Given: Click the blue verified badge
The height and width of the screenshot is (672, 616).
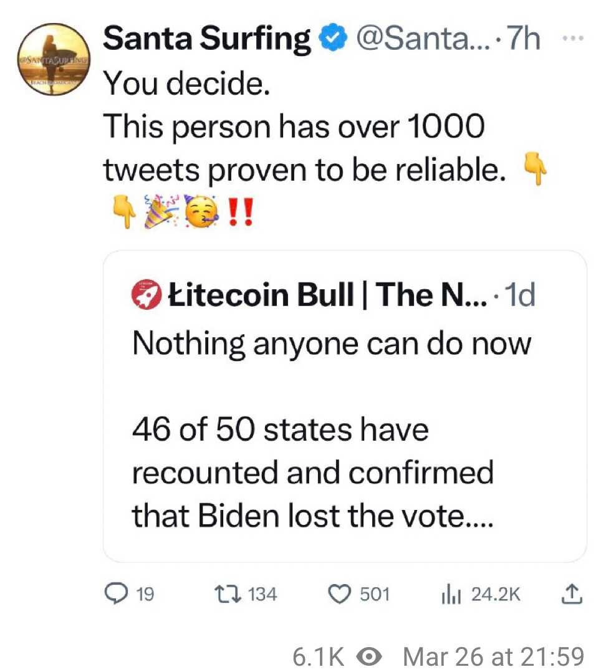Looking at the screenshot, I should tap(333, 38).
